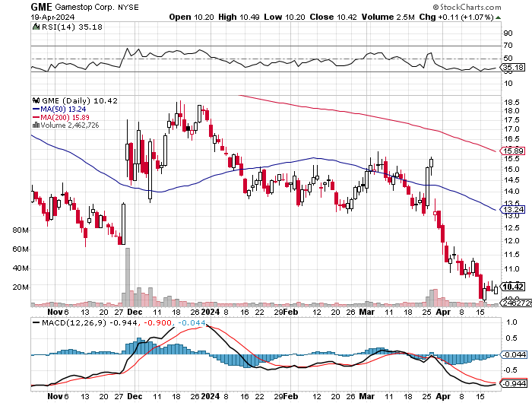Viewport: 532px width, 403px height.
Task: Click the 13.24 blue price tag on axis
Action: 513,209
